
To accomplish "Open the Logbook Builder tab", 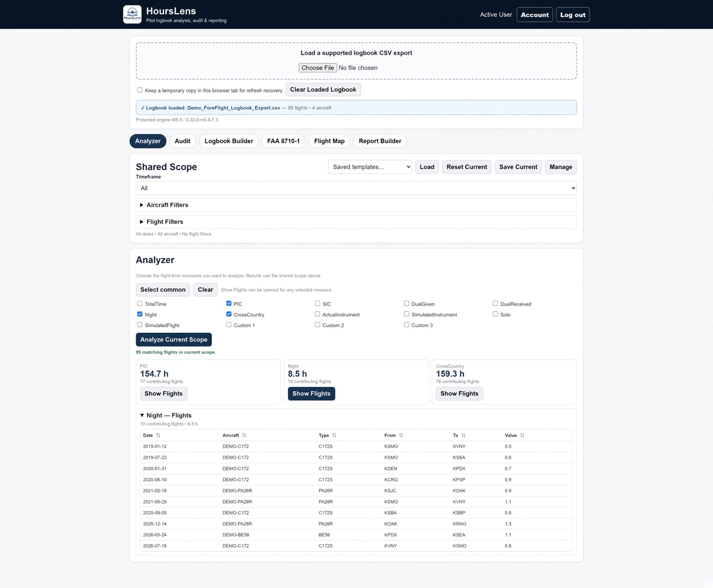I will pyautogui.click(x=229, y=141).
